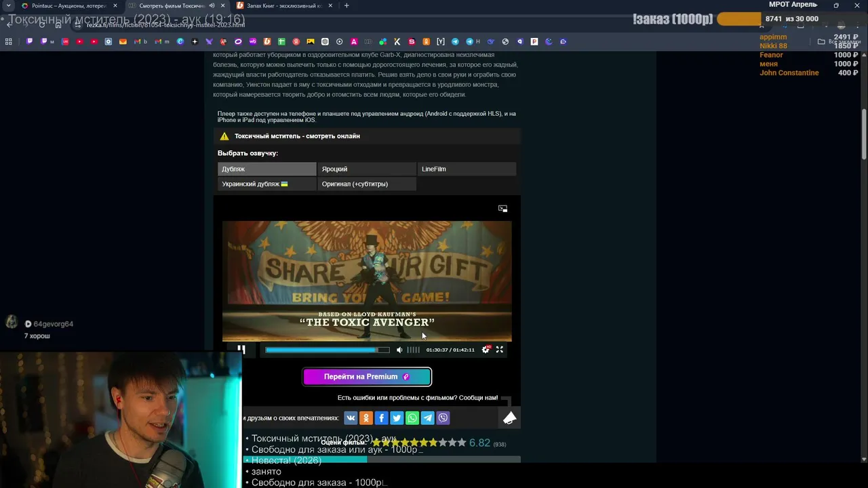Mute audio on the film tab speaker
868x488 pixels.
pyautogui.click(x=212, y=5)
